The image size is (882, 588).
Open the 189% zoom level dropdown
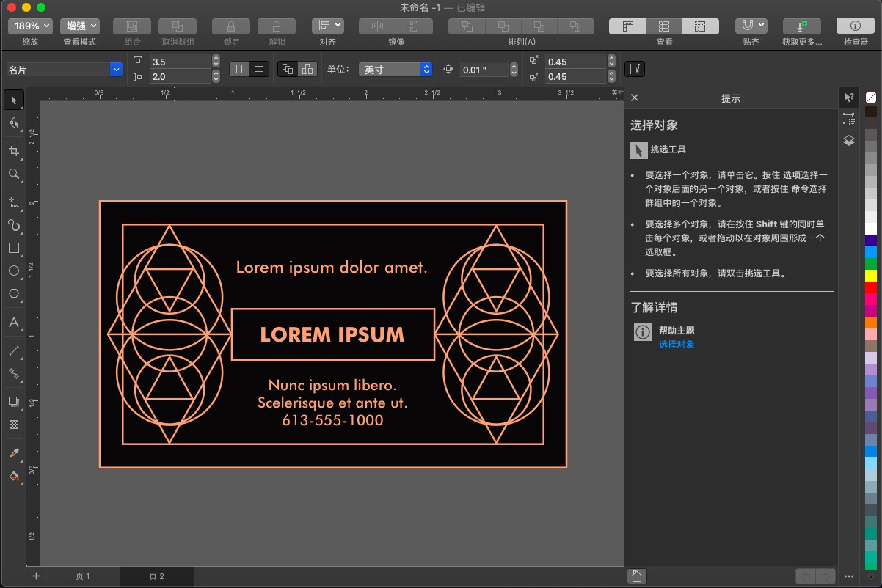click(29, 26)
